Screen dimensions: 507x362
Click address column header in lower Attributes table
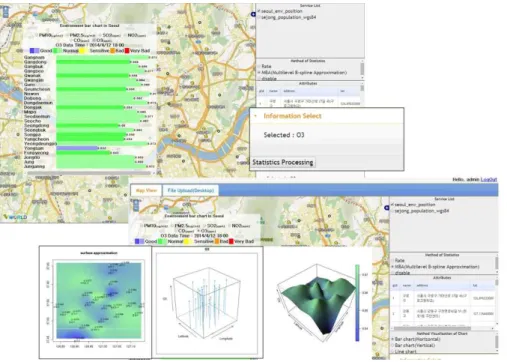(442, 286)
